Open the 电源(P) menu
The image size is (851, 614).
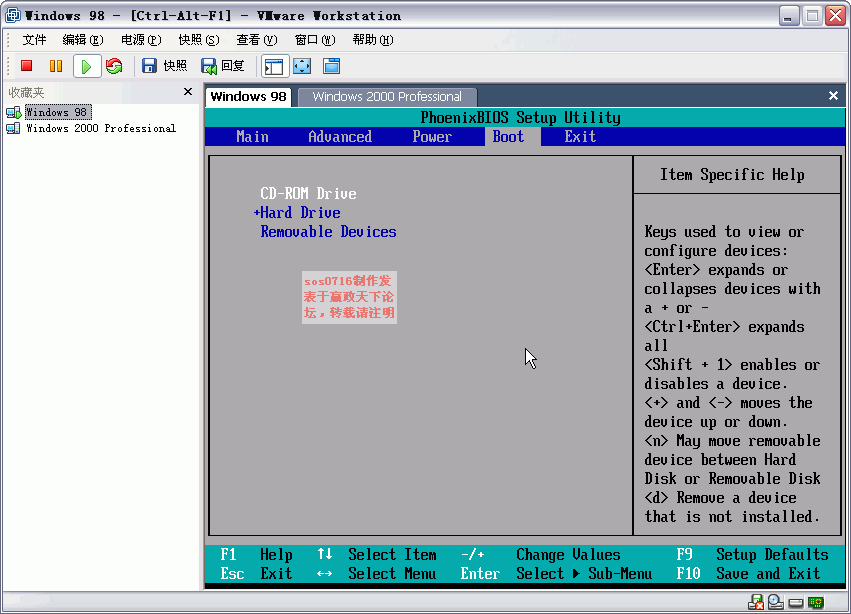(x=141, y=40)
